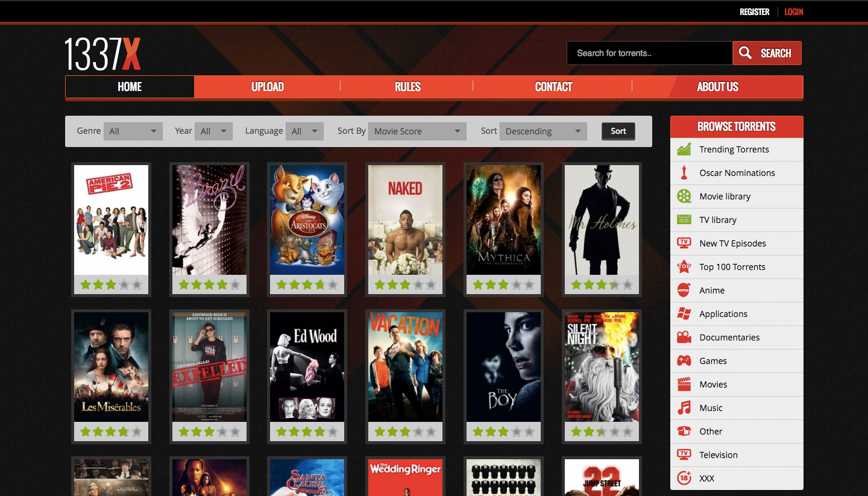
Task: Open the ABOUT US tab
Action: tap(717, 87)
